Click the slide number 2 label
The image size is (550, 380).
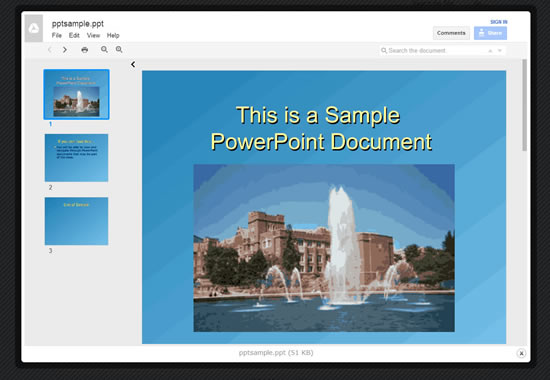(x=51, y=187)
